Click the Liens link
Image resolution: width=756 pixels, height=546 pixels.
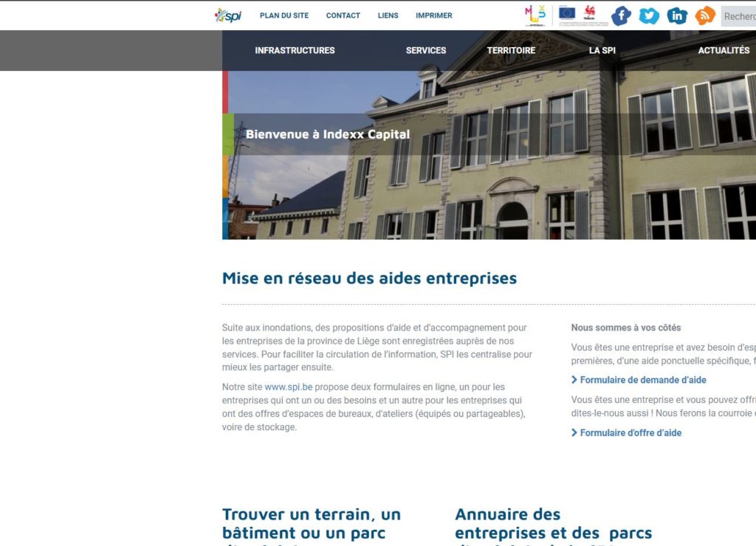point(388,15)
